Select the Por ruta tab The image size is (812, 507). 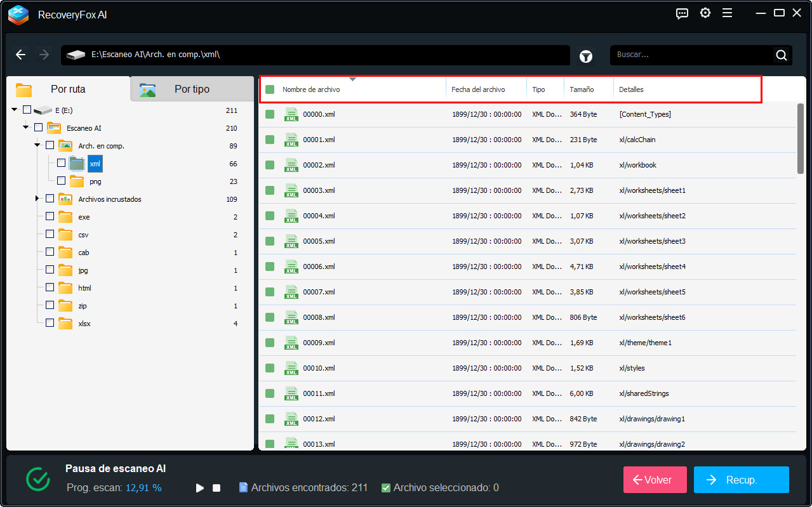pyautogui.click(x=67, y=89)
